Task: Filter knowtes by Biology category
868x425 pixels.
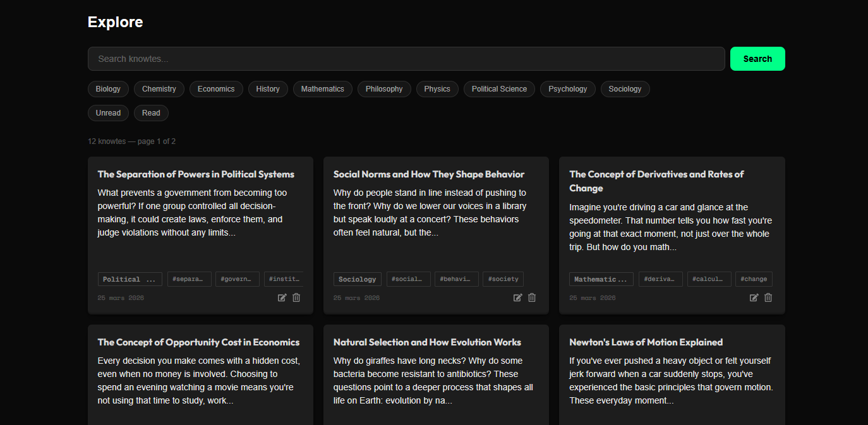Action: pyautogui.click(x=108, y=89)
